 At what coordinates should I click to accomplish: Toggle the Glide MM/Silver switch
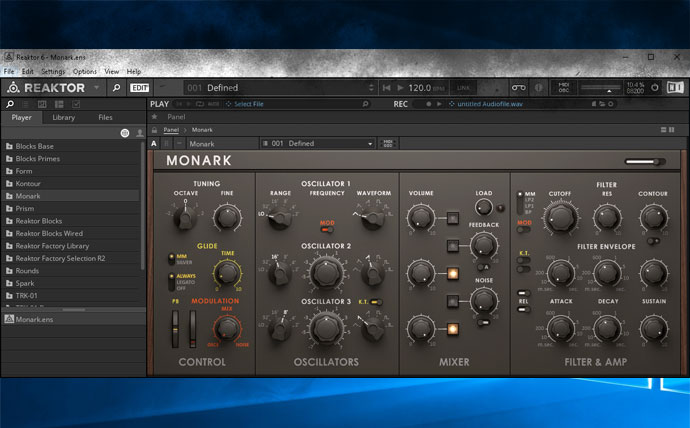pos(171,259)
